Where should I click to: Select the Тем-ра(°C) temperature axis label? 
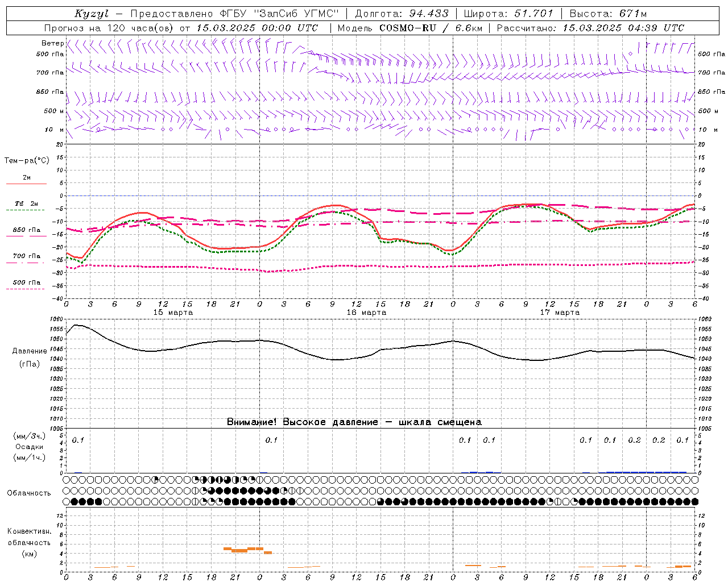pyautogui.click(x=27, y=161)
